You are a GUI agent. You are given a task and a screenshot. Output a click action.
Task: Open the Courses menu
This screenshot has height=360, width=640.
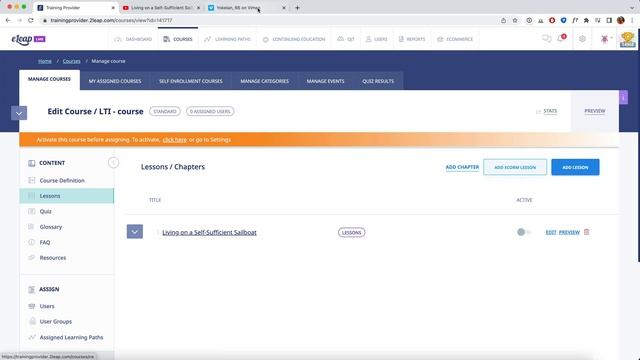pos(178,39)
